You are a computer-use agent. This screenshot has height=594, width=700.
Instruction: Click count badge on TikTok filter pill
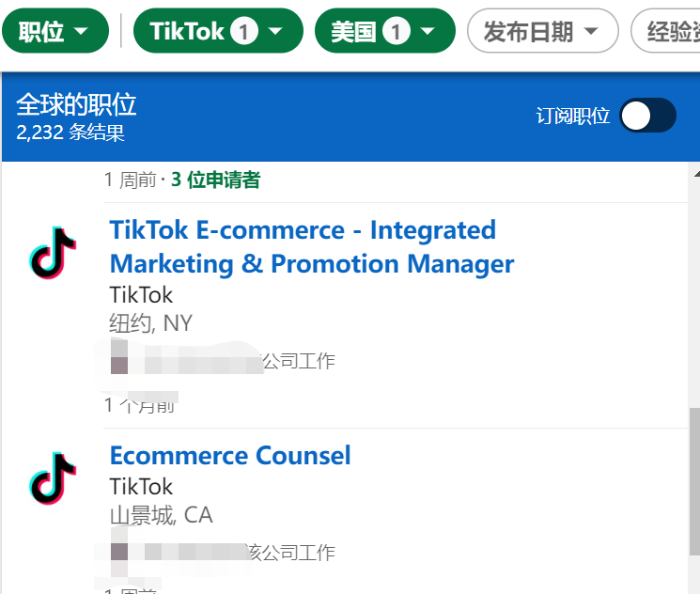coord(243,32)
